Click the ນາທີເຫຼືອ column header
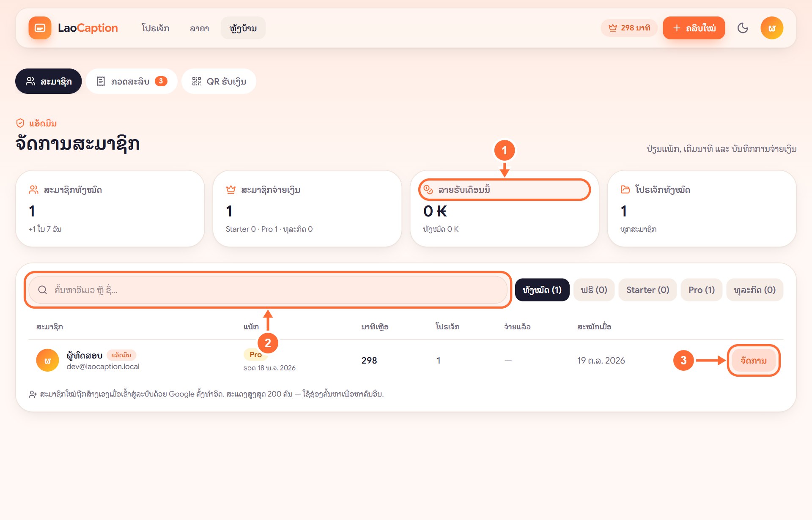This screenshot has width=812, height=520. tap(375, 327)
